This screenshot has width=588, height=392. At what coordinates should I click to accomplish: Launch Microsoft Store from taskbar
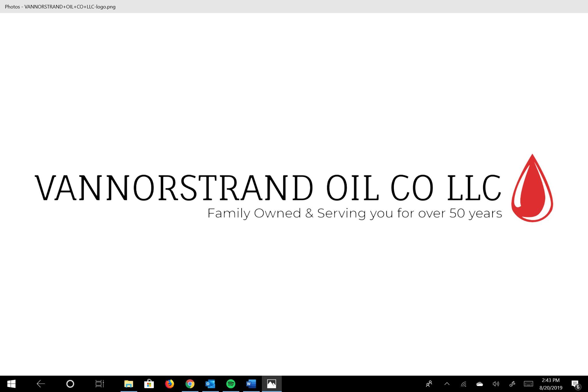149,384
